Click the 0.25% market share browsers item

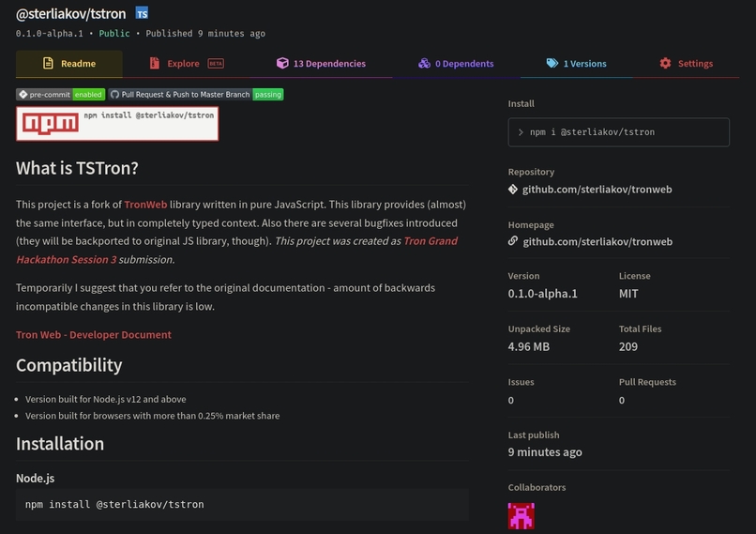pyautogui.click(x=152, y=416)
